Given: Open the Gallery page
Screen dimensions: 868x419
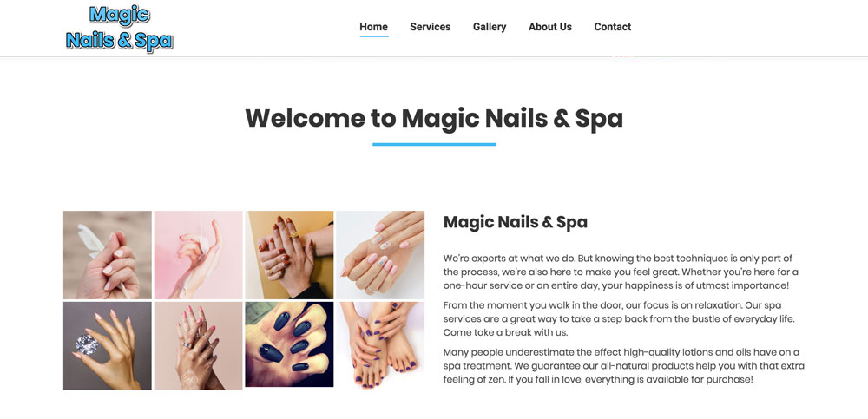Looking at the screenshot, I should [490, 27].
